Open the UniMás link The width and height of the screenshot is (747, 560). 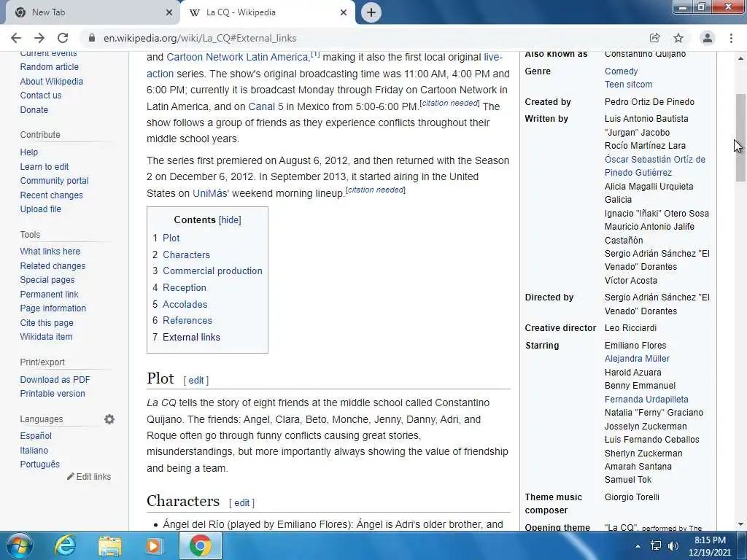(210, 193)
